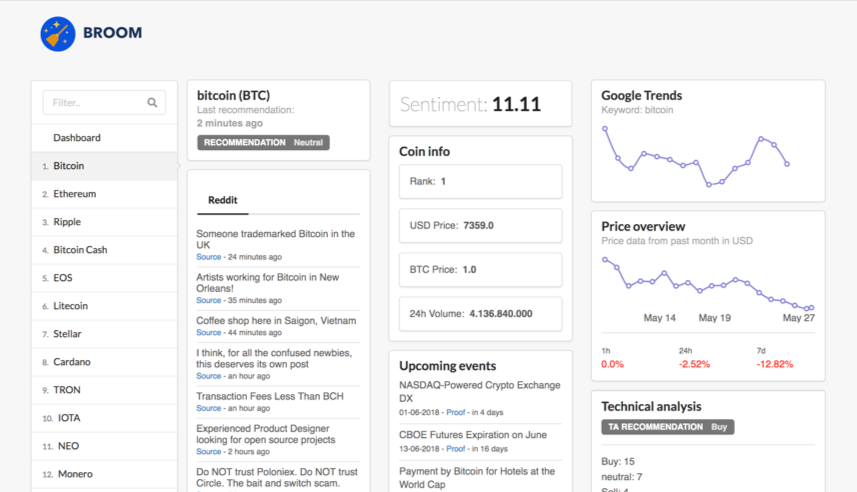Image resolution: width=857 pixels, height=492 pixels.
Task: Click the 'neutral: 7' count text
Action: 621,477
